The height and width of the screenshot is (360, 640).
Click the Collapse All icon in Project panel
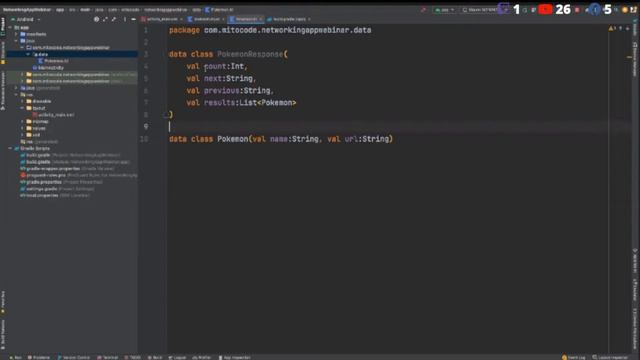114,19
